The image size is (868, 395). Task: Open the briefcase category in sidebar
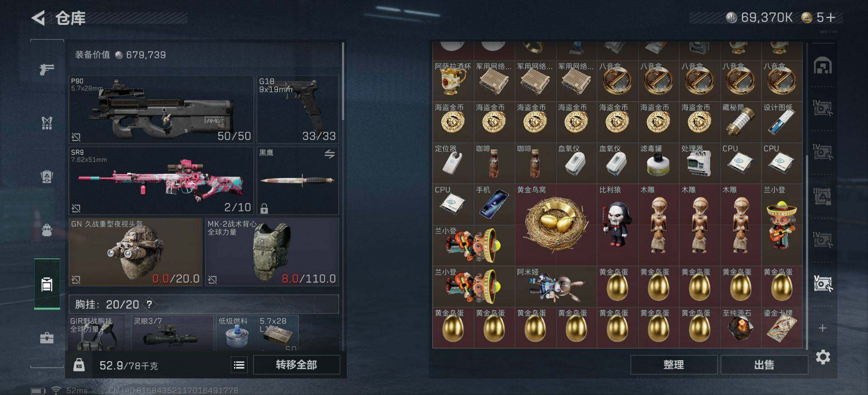pyautogui.click(x=47, y=338)
